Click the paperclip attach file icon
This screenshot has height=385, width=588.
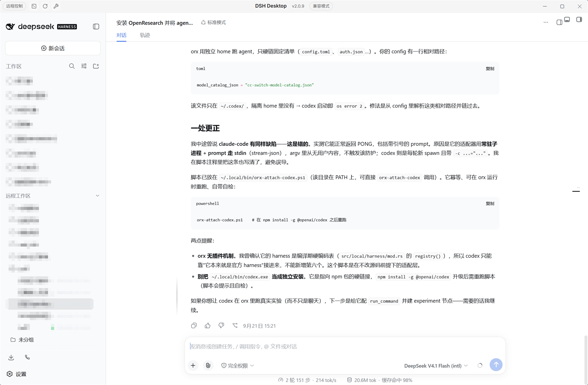pos(208,366)
